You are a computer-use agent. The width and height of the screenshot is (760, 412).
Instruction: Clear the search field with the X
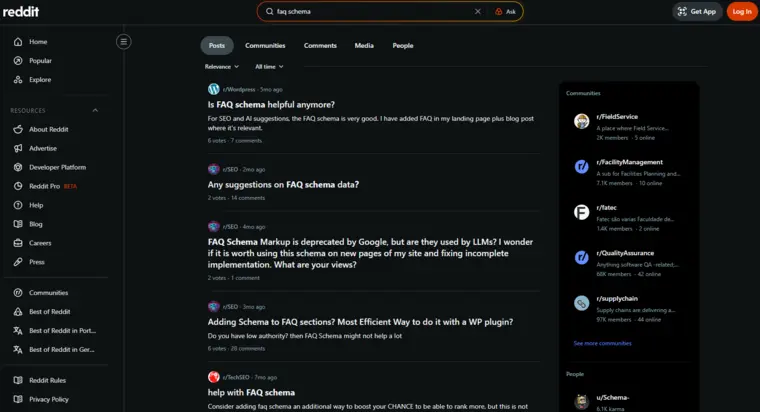478,12
